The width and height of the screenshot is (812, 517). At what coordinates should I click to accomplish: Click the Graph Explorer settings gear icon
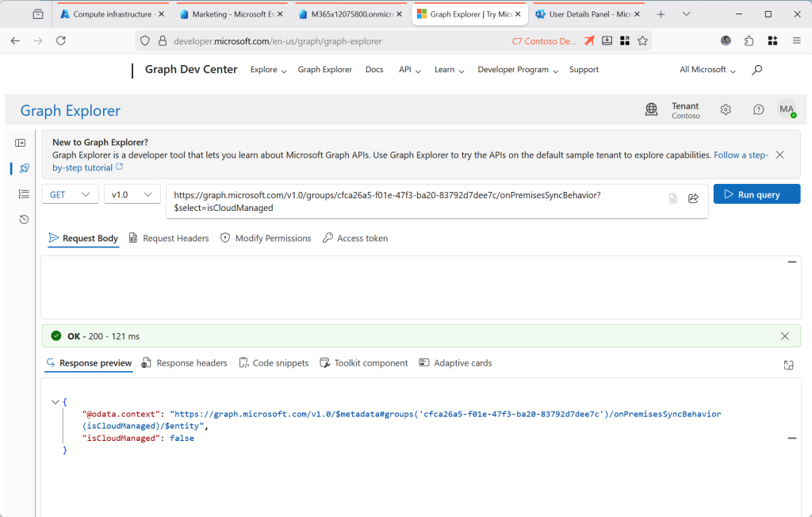726,110
